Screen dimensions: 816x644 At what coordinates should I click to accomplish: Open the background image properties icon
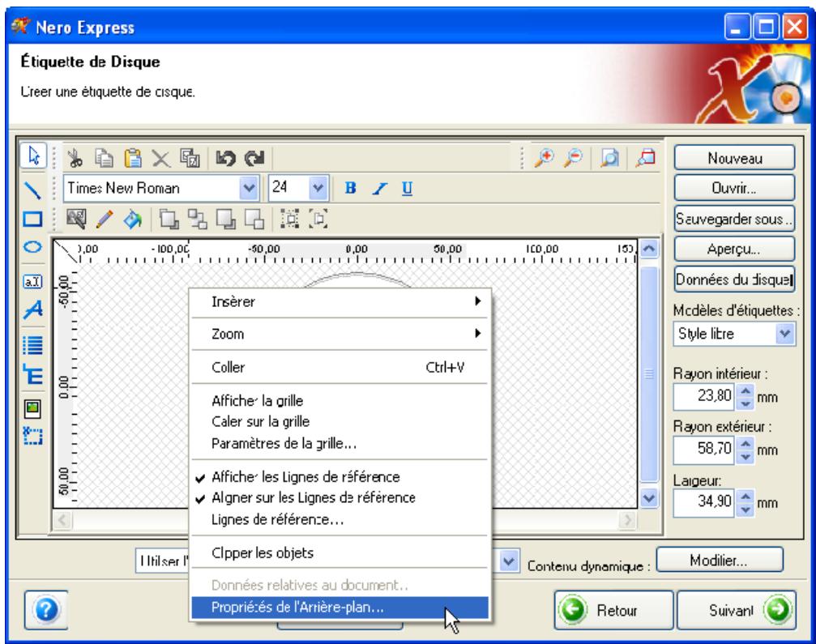coord(76,219)
